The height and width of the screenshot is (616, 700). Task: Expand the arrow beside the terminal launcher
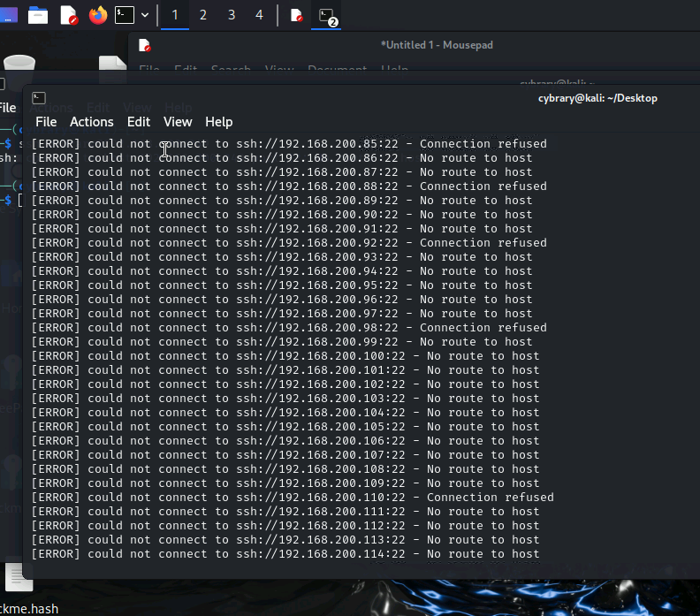(x=145, y=15)
